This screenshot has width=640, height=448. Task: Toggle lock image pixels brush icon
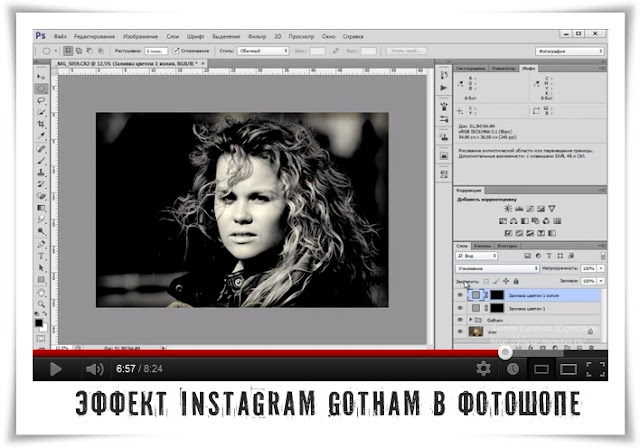tap(496, 281)
